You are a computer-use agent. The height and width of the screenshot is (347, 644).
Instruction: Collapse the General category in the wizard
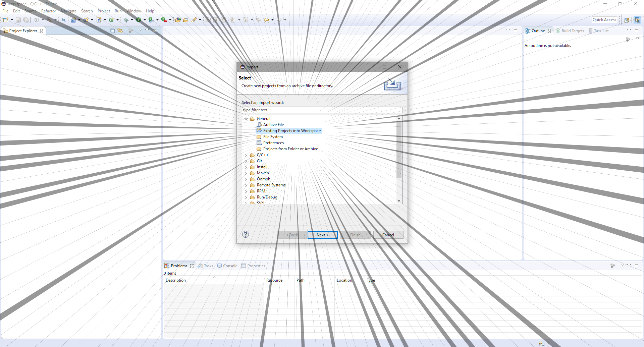coord(246,118)
